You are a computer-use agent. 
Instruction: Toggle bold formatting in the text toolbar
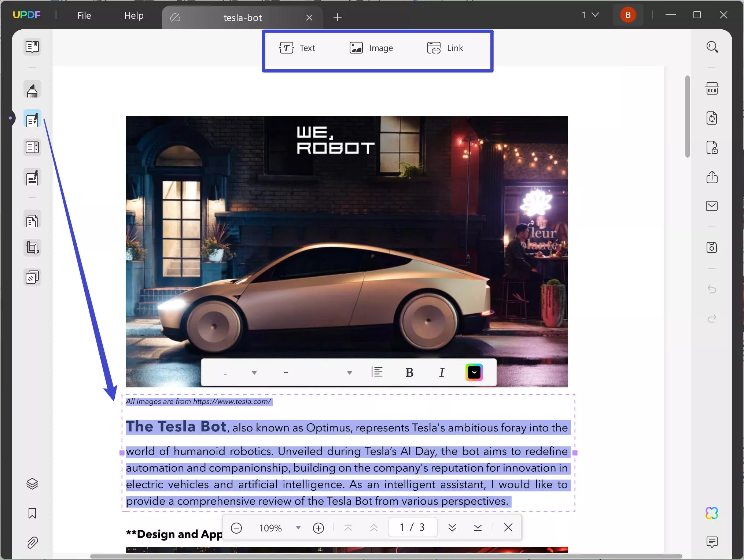click(409, 372)
